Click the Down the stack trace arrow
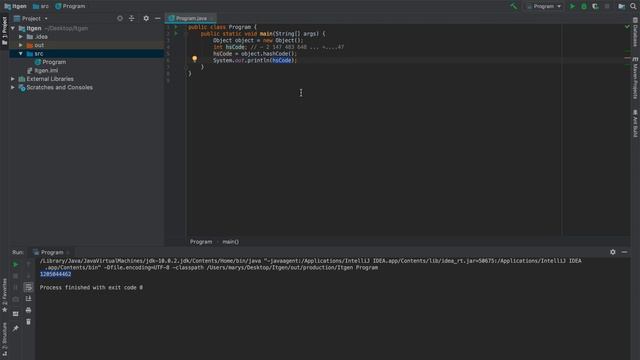The height and width of the screenshot is (360, 640). tap(28, 276)
